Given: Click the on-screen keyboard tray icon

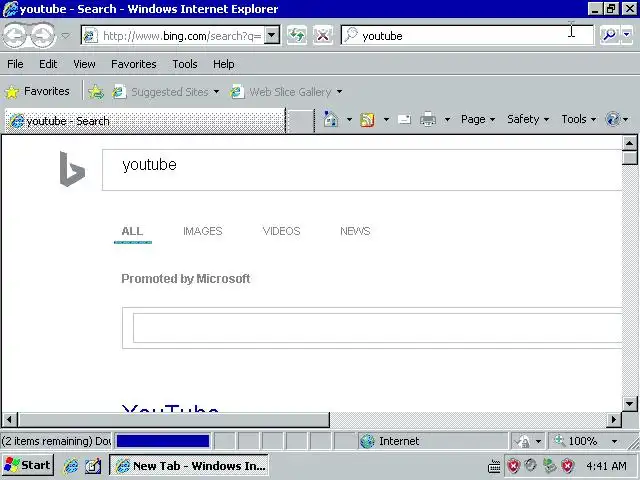Looking at the screenshot, I should (x=494, y=466).
